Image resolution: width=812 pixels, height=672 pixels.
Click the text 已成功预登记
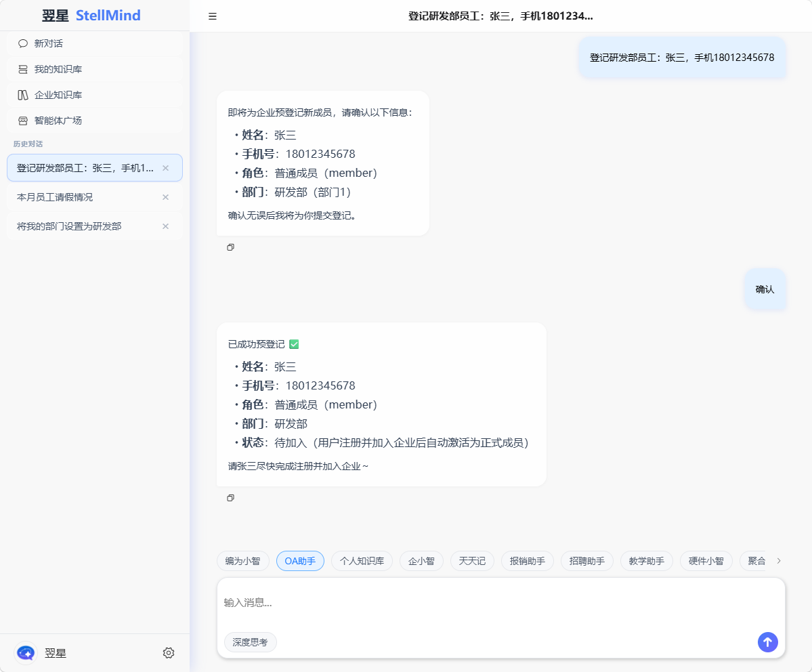pyautogui.click(x=257, y=345)
